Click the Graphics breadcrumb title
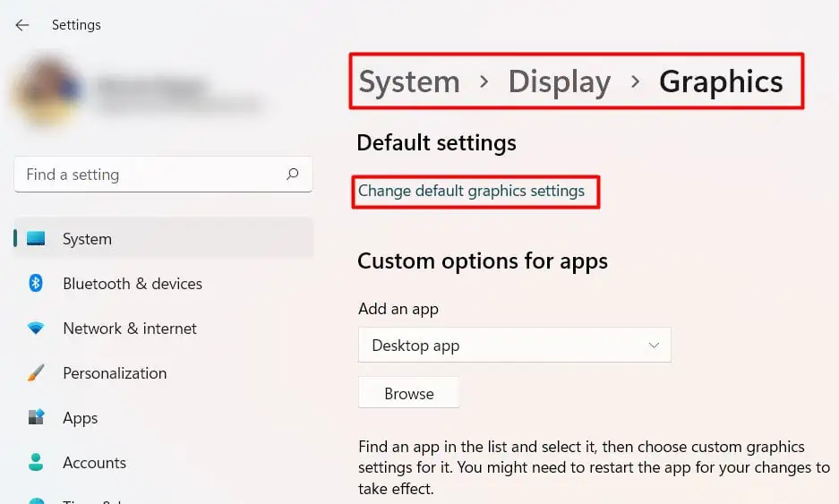 point(721,82)
